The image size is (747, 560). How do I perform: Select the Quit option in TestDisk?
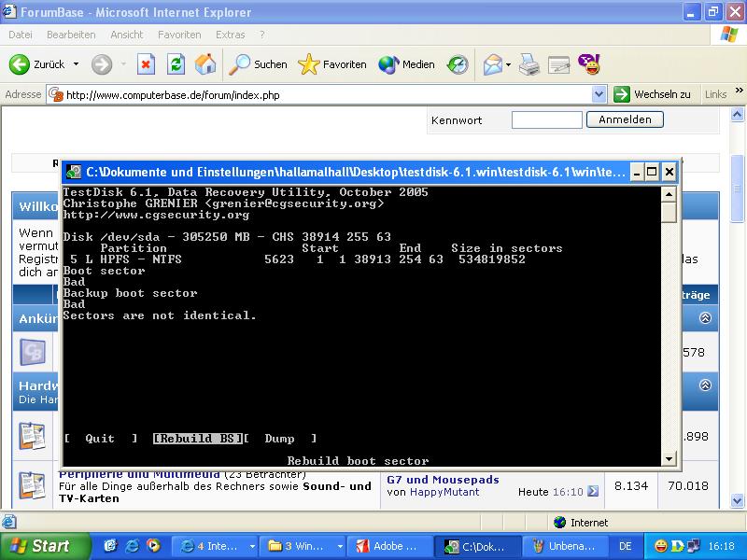click(100, 439)
